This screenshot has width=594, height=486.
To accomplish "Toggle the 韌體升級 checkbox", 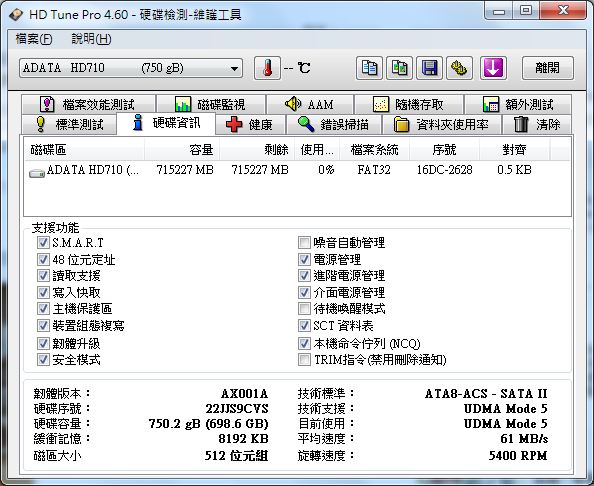I will [x=43, y=343].
